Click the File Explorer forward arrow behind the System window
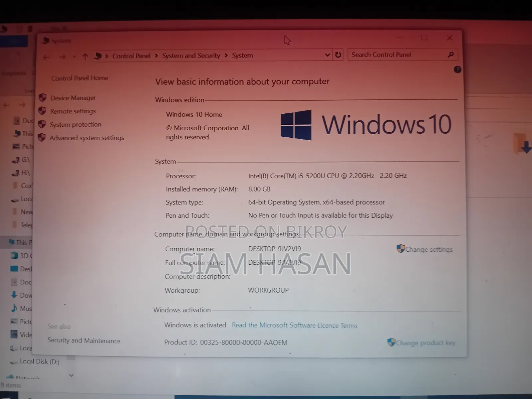Screen dimensions: 532x399 click(22, 105)
